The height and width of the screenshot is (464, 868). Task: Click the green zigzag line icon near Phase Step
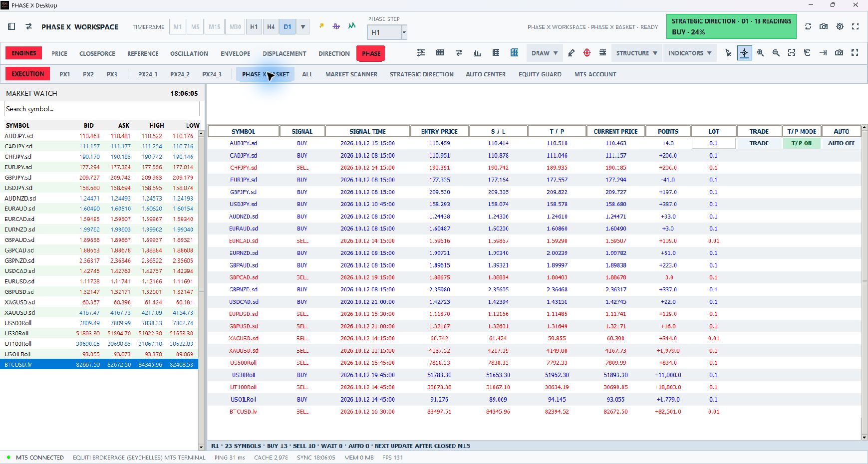click(352, 26)
